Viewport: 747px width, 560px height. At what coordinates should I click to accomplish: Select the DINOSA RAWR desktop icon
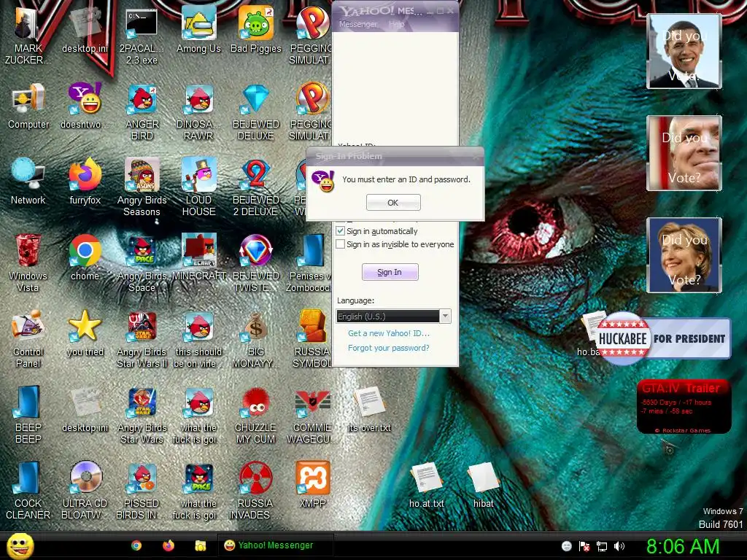click(x=198, y=112)
